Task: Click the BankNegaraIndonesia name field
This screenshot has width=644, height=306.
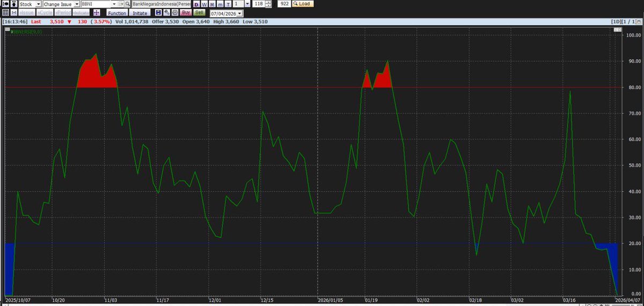Action: point(162,4)
